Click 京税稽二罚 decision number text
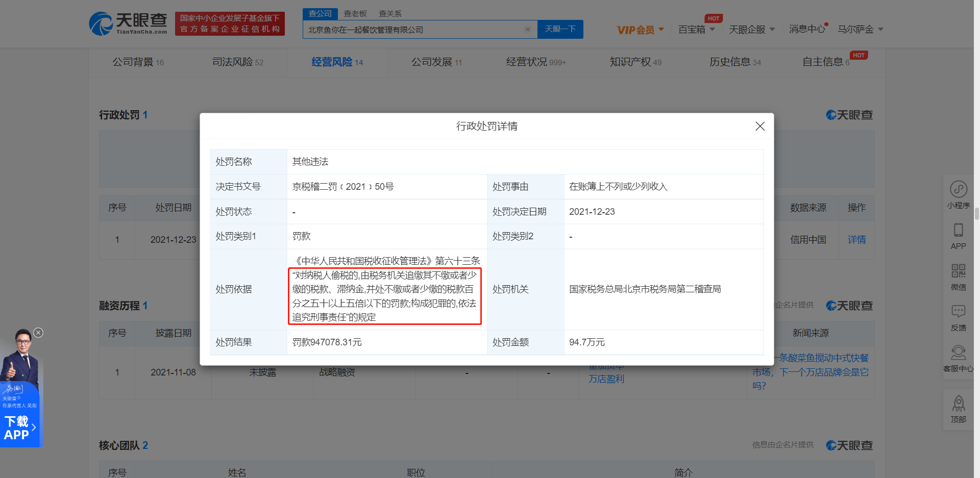The height and width of the screenshot is (478, 980). pos(343,187)
